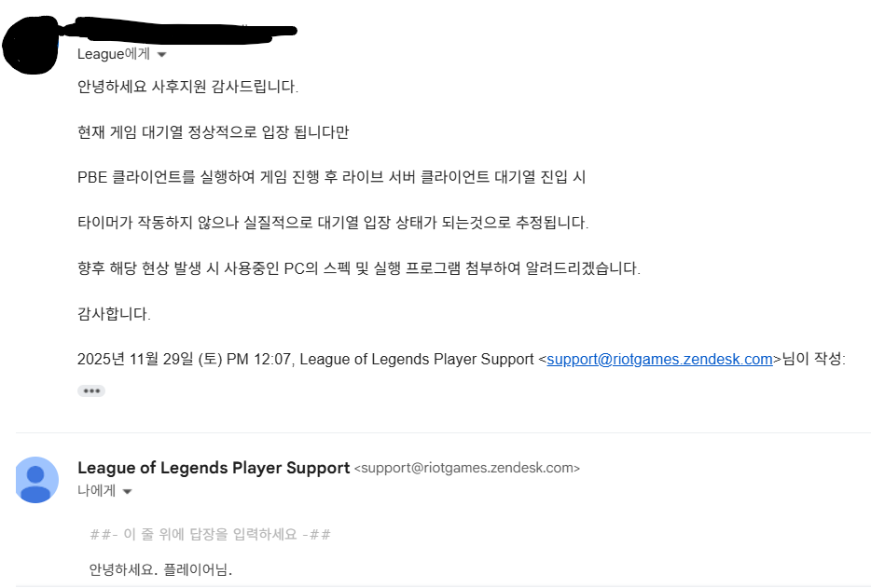This screenshot has height=588, width=871.
Task: Click the League of Legends Player Support sender name
Action: tap(214, 468)
